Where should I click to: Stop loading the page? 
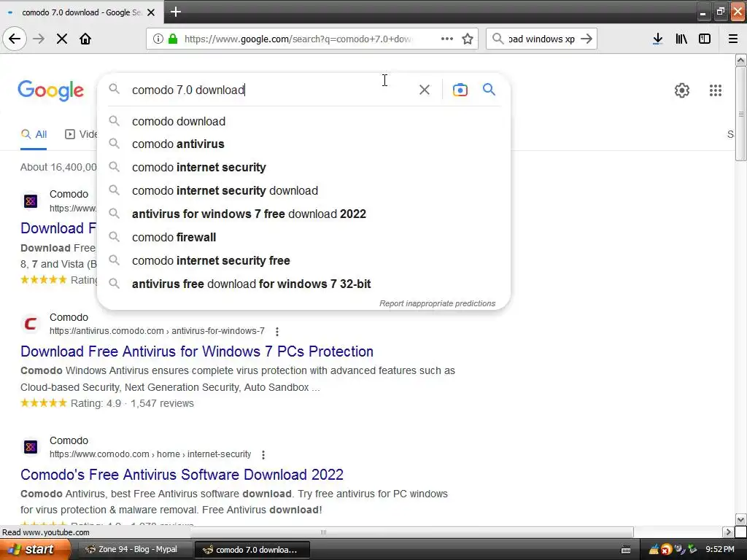tap(62, 39)
